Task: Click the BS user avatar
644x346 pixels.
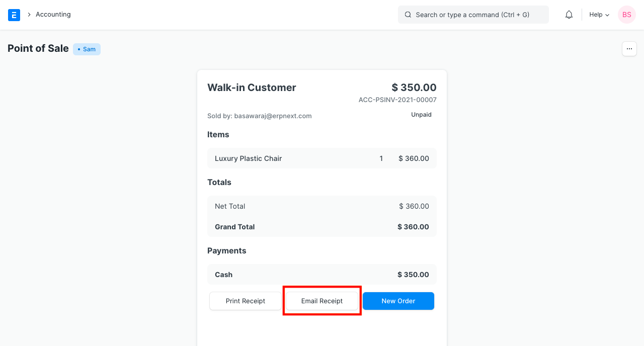Action: pos(626,15)
